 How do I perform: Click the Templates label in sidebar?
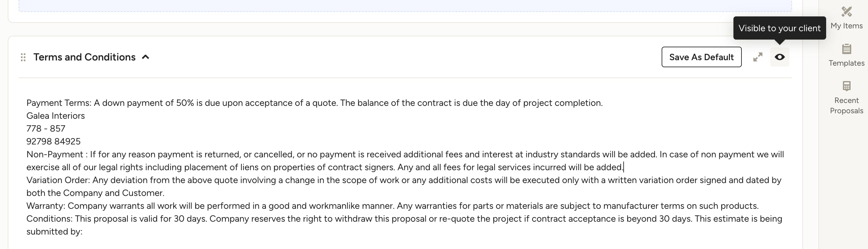click(x=846, y=63)
